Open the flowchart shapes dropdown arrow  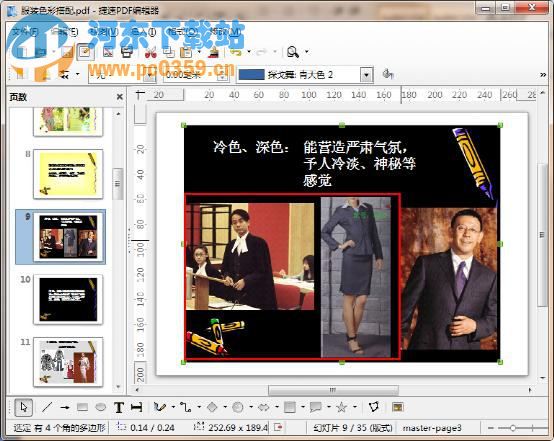click(303, 407)
